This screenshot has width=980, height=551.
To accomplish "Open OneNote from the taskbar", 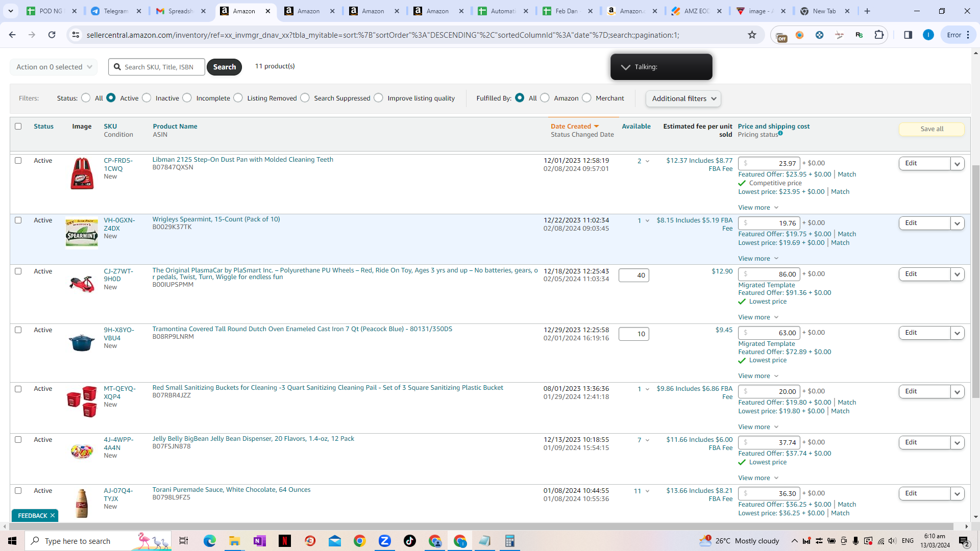I will [259, 541].
